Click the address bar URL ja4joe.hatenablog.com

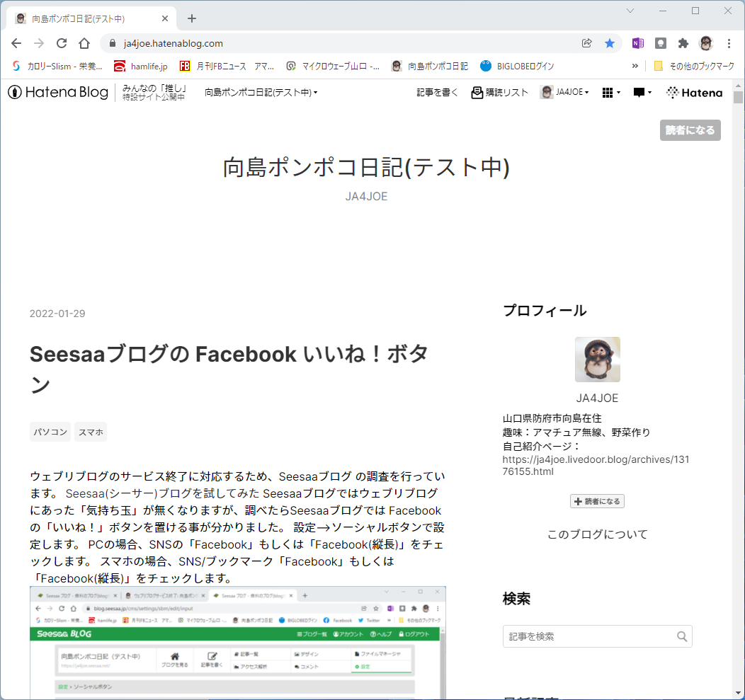tap(173, 43)
